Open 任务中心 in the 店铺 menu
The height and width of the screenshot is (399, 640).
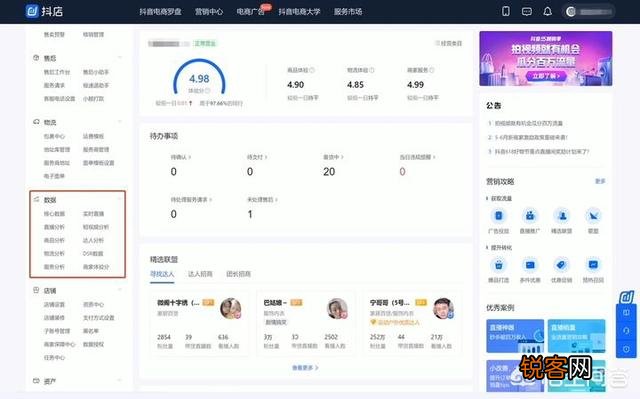click(x=54, y=358)
